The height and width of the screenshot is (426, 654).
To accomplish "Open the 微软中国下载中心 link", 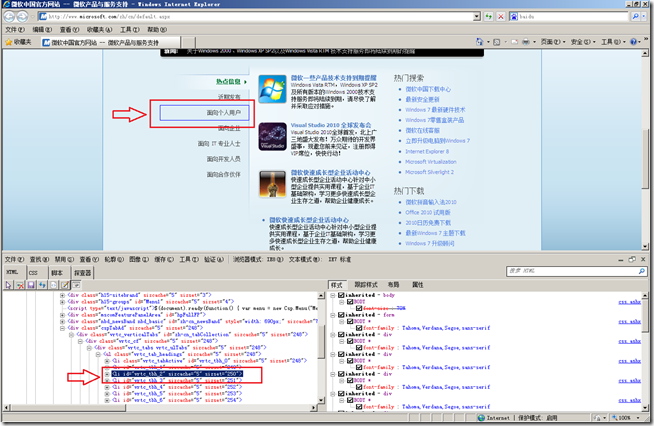I will [x=428, y=89].
